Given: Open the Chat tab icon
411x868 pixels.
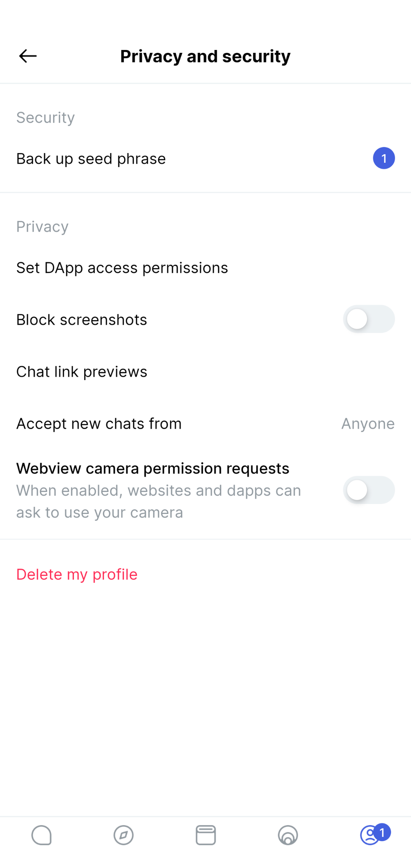Looking at the screenshot, I should pyautogui.click(x=42, y=835).
